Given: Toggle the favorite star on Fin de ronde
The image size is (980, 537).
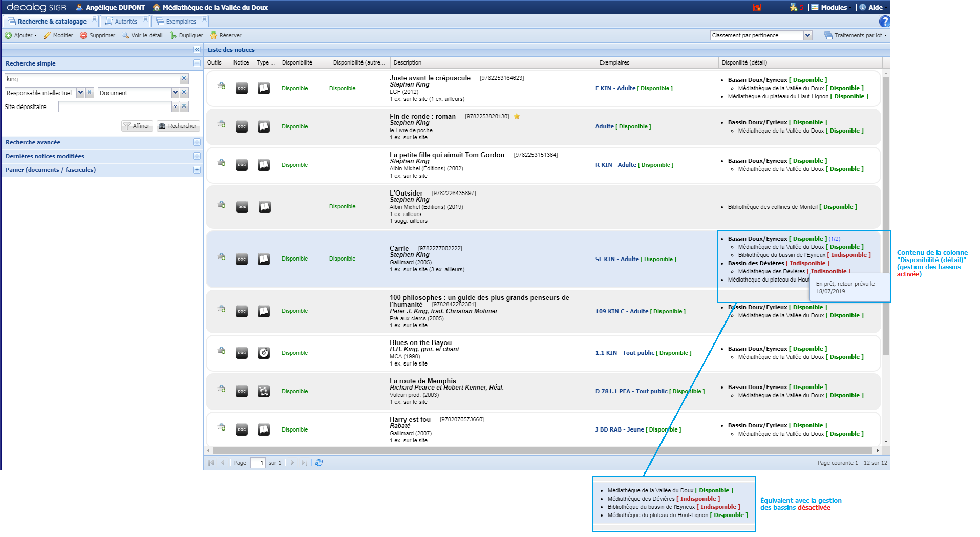Looking at the screenshot, I should 517,116.
